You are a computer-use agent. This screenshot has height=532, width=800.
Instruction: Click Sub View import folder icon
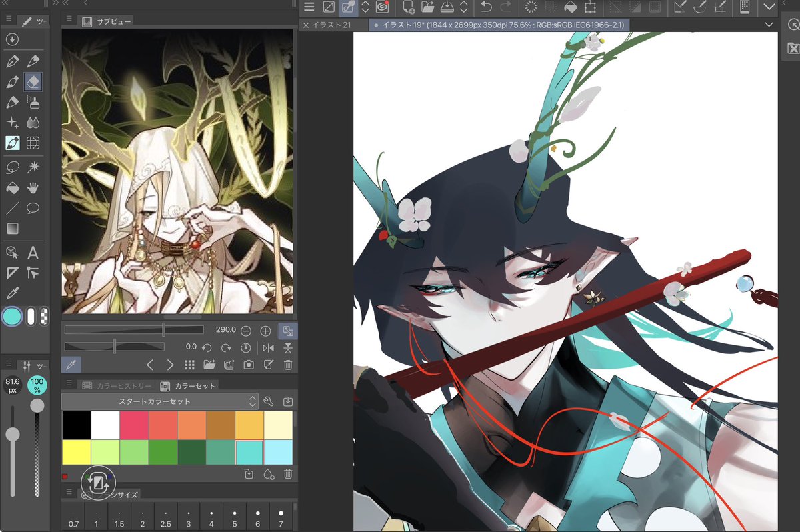click(209, 365)
